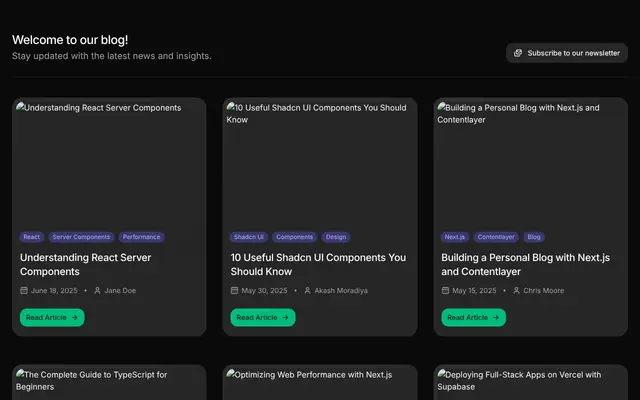Viewport: 640px width, 400px height.
Task: Click the date June 18, 2025
Action: (x=54, y=291)
